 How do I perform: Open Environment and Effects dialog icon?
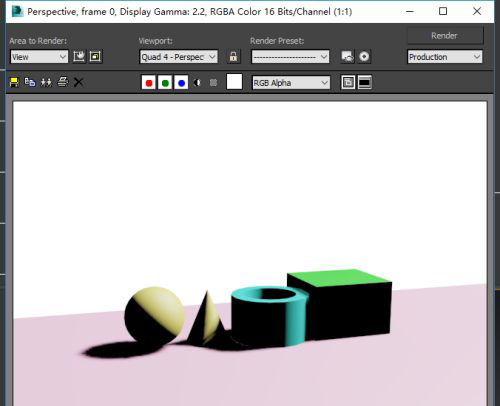pos(364,57)
